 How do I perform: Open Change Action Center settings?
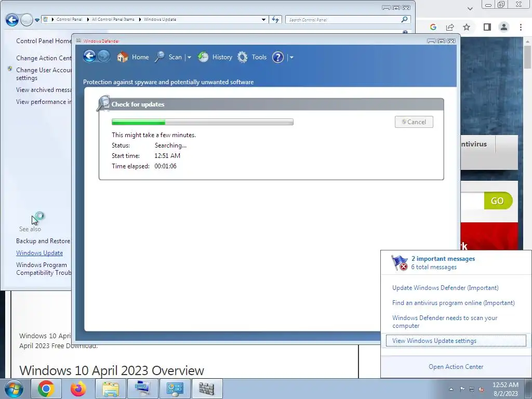tap(44, 58)
